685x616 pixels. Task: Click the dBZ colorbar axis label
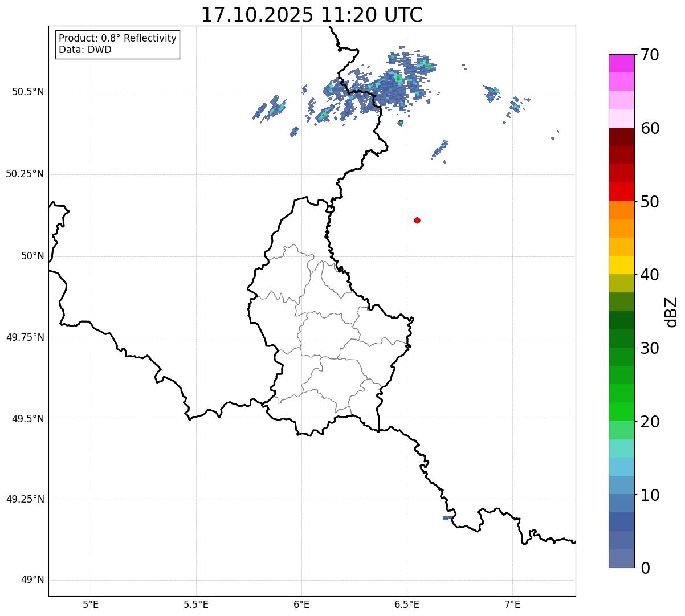(671, 311)
